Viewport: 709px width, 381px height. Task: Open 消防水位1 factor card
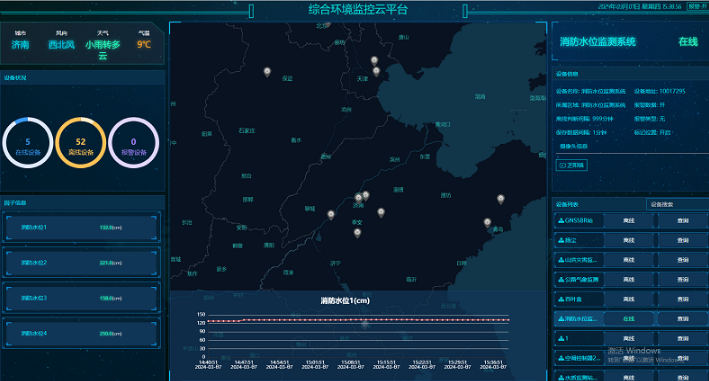81,227
